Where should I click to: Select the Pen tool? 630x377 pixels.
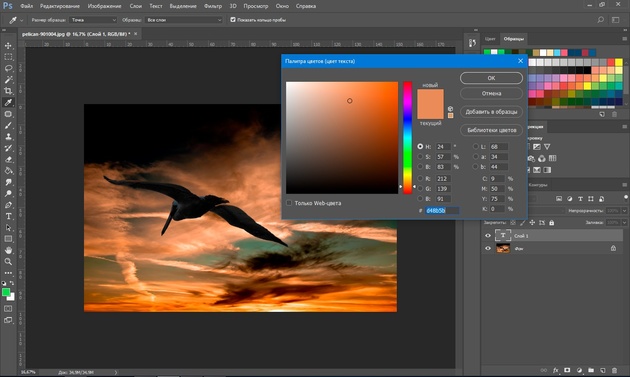[8, 205]
